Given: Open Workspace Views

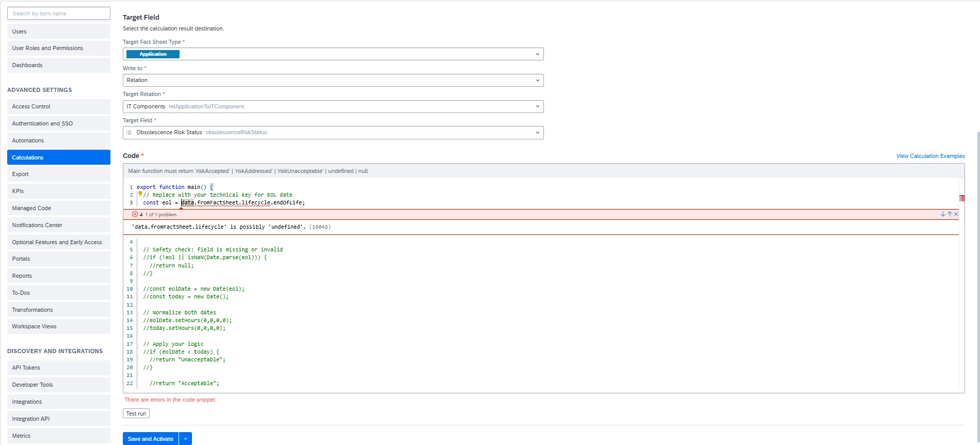Looking at the screenshot, I should pyautogui.click(x=59, y=327).
